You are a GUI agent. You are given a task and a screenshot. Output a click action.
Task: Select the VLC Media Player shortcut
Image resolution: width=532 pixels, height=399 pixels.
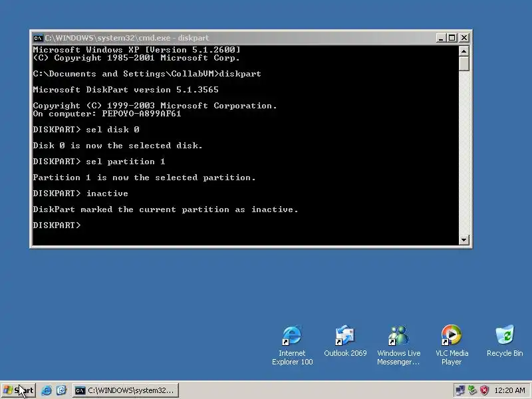(452, 345)
